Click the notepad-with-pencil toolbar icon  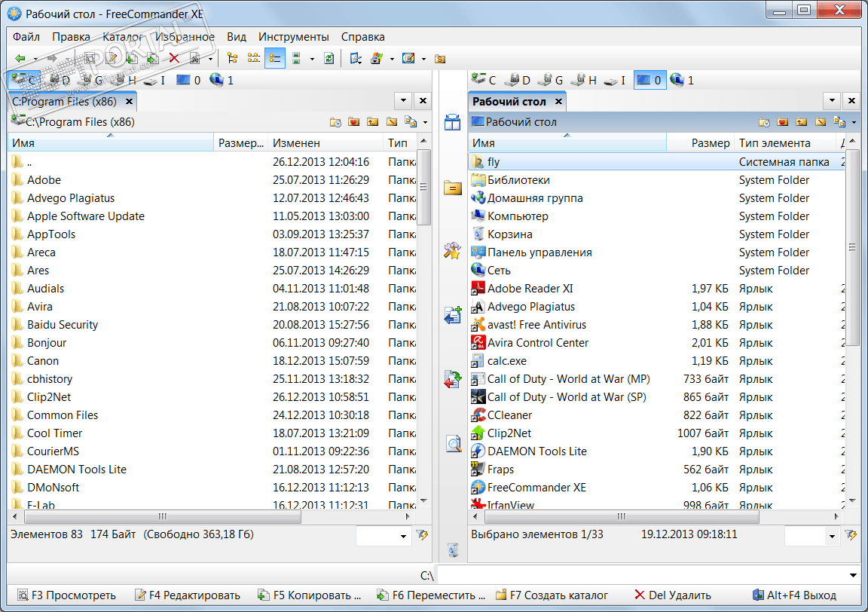coord(408,58)
